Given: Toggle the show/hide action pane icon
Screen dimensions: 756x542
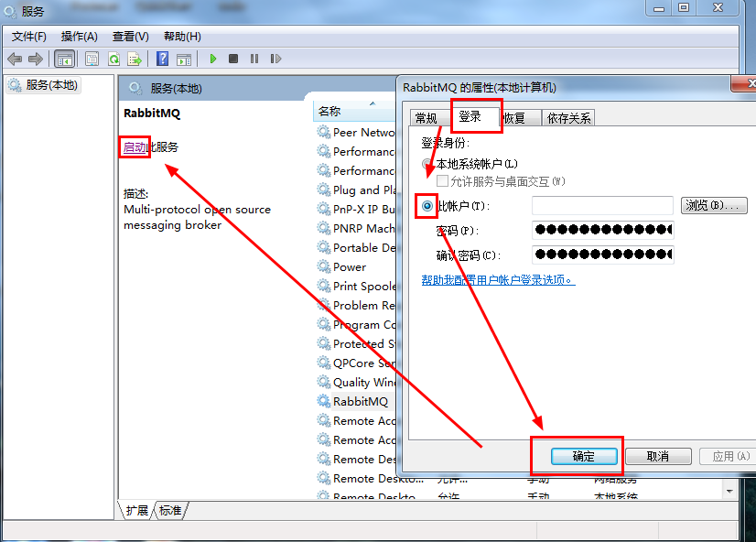Looking at the screenshot, I should point(184,59).
